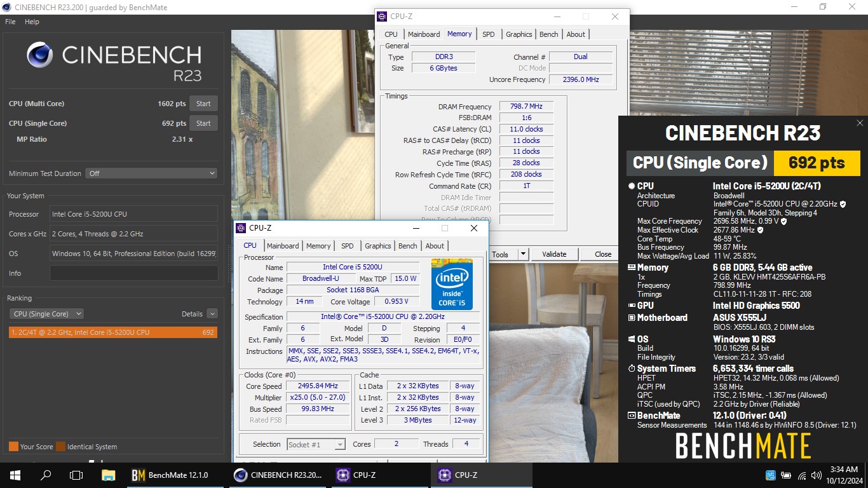Click the verified shield icon beside CPUID
The image size is (868, 488).
pos(843,204)
